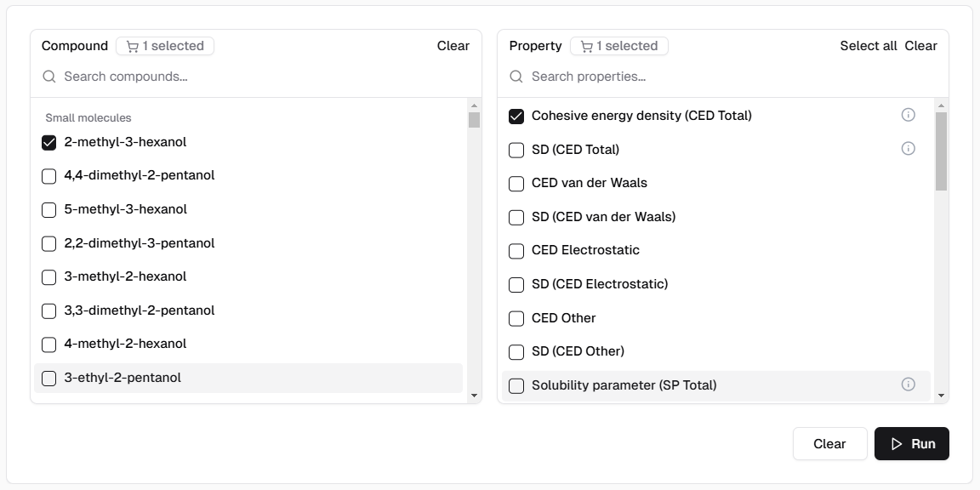Click info icon next to SD (CED Total)
Viewport: 980px width, 490px height.
(x=908, y=149)
